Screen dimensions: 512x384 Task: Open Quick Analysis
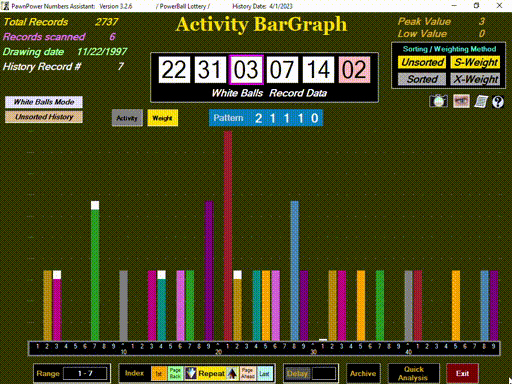(413, 373)
